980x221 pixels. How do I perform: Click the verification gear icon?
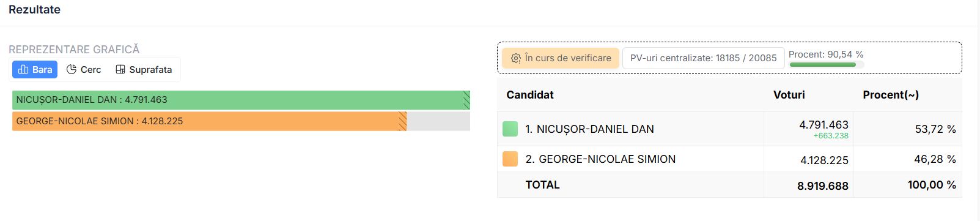(x=516, y=58)
